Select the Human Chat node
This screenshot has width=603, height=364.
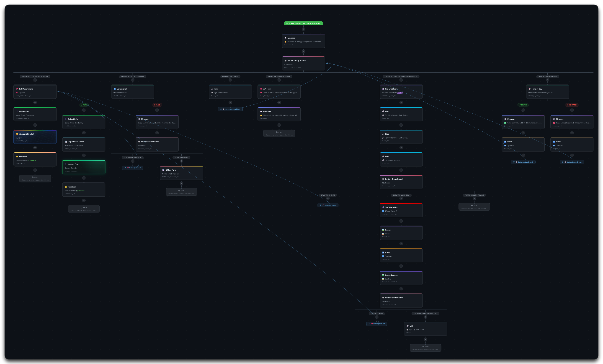(x=84, y=167)
